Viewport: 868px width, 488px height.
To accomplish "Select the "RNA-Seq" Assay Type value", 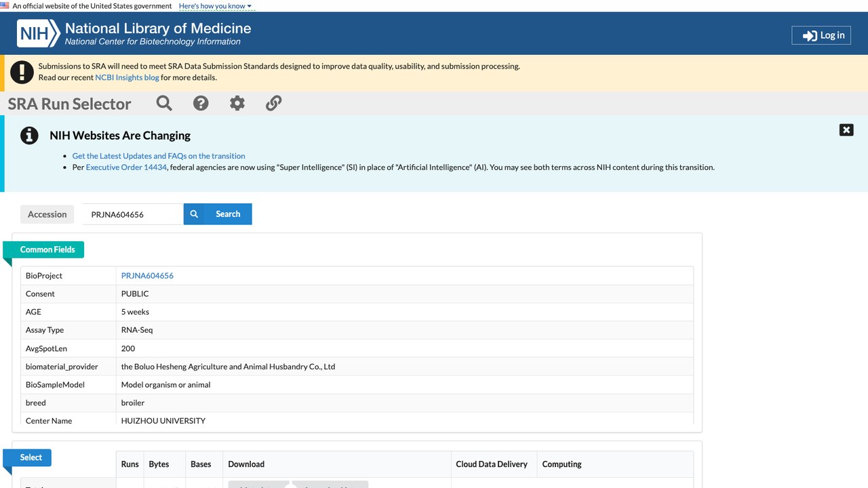I will point(137,330).
